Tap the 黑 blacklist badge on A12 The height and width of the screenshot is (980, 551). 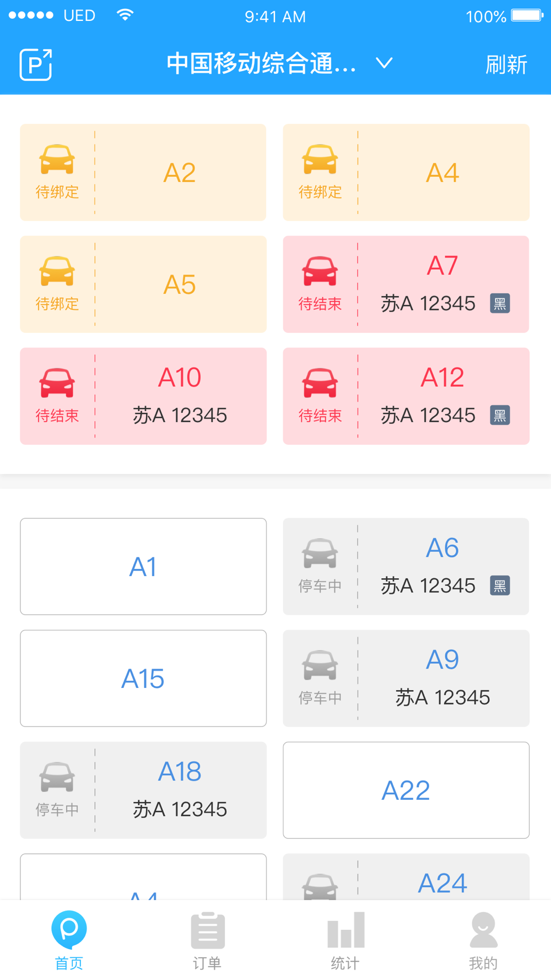click(x=500, y=415)
